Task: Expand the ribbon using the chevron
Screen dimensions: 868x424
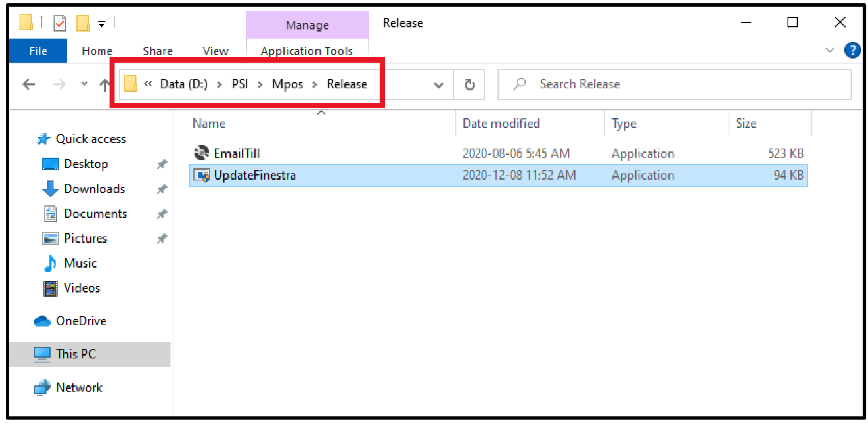Action: coord(829,51)
